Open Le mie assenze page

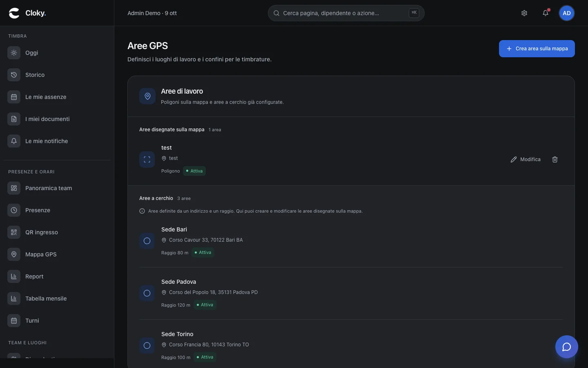pos(57,97)
